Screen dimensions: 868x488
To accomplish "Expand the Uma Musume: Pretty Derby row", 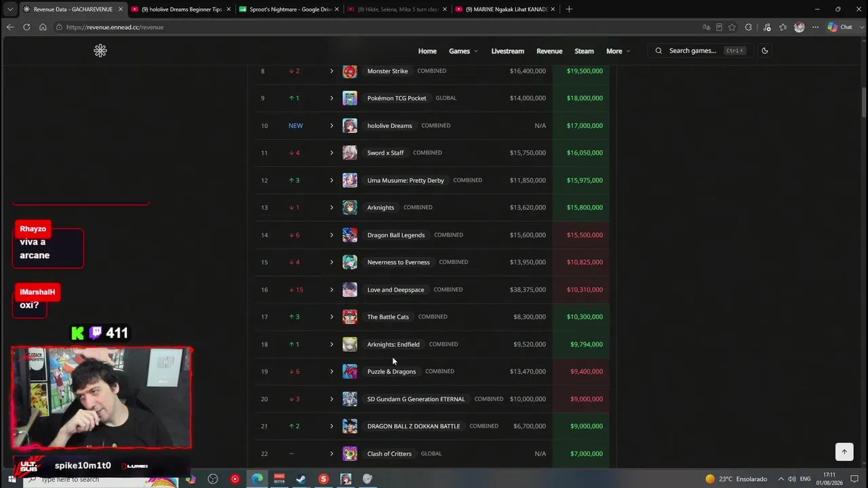I will coord(332,180).
